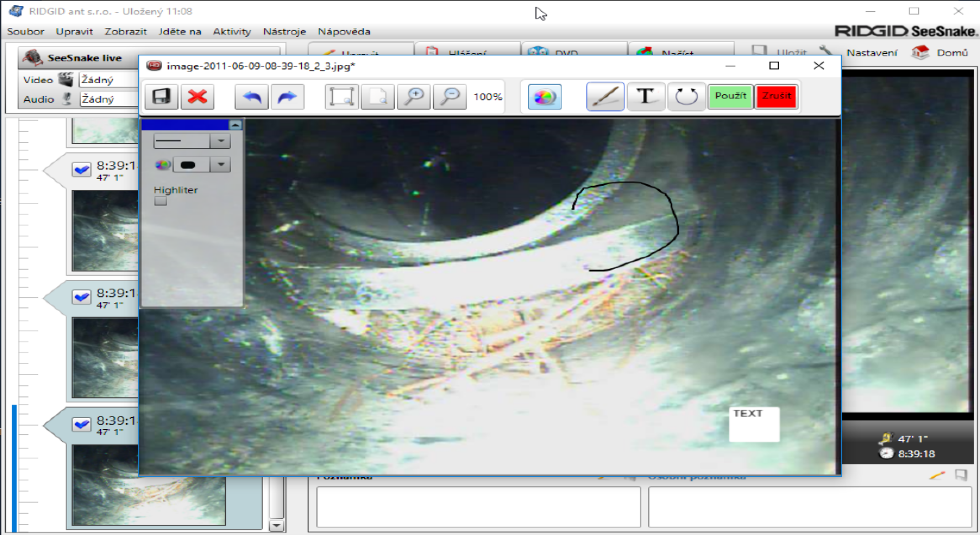The height and width of the screenshot is (535, 980).
Task: Click the scroll down arrow of snapshot list
Action: tap(277, 526)
